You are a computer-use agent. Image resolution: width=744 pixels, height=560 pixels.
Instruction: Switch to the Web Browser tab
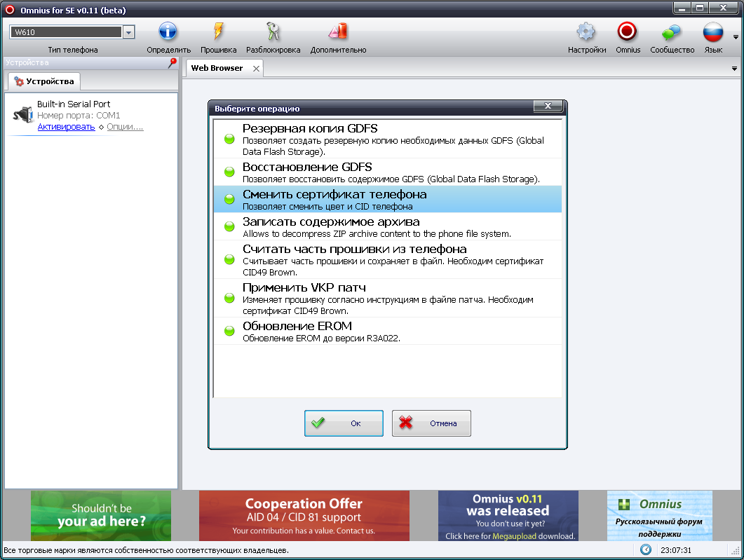[217, 68]
